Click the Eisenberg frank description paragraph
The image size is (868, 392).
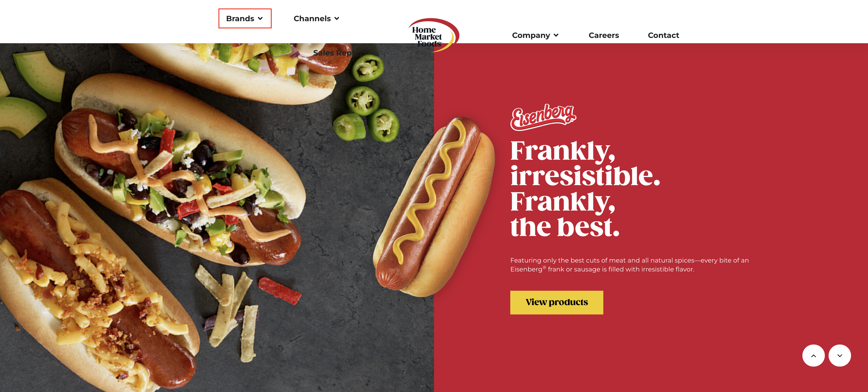(x=629, y=265)
